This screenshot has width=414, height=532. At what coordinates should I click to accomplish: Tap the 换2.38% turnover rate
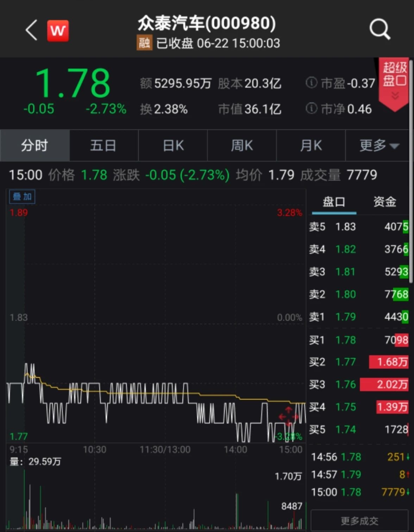point(164,109)
